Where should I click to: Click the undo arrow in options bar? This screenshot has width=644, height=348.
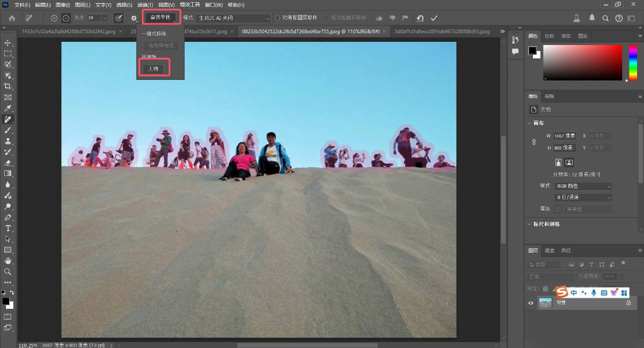(x=420, y=18)
